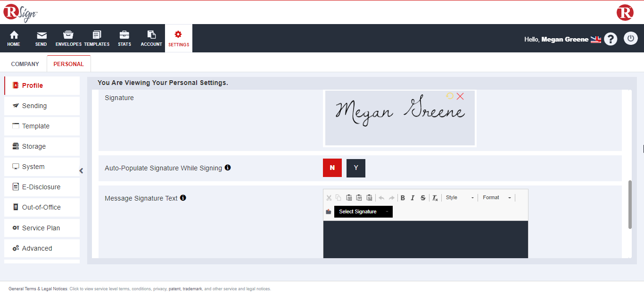Expand the Select Signature dropdown
The height and width of the screenshot is (295, 644).
tap(363, 212)
